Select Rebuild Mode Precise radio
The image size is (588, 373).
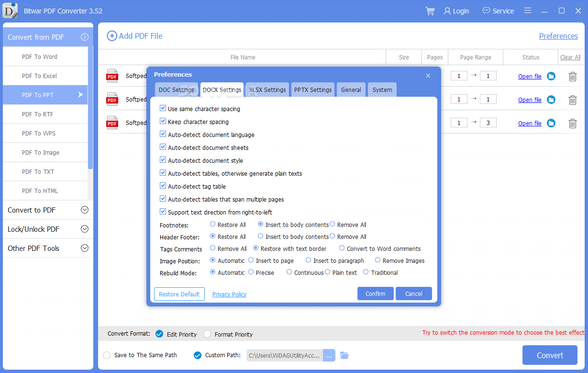pos(251,272)
